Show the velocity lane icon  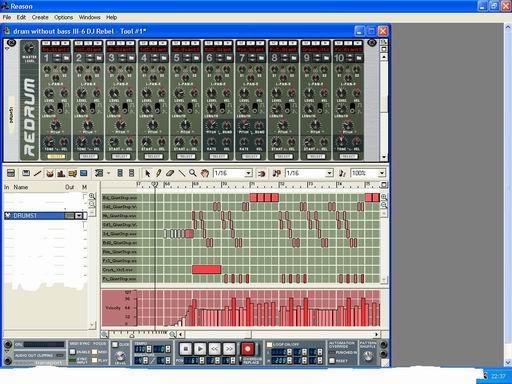coord(61,173)
